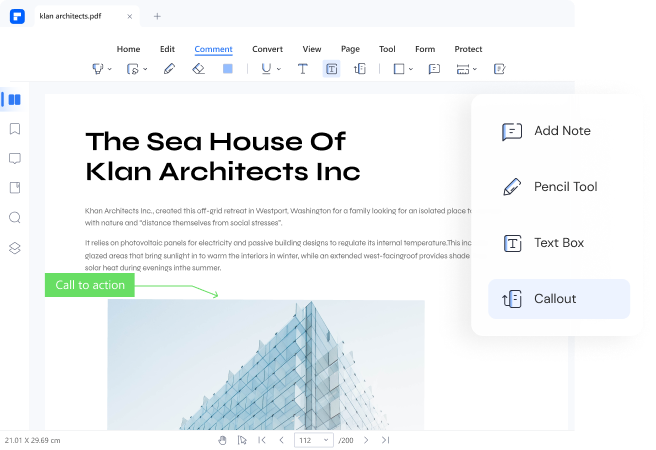Select the klan architects.pdf tab

click(x=87, y=16)
